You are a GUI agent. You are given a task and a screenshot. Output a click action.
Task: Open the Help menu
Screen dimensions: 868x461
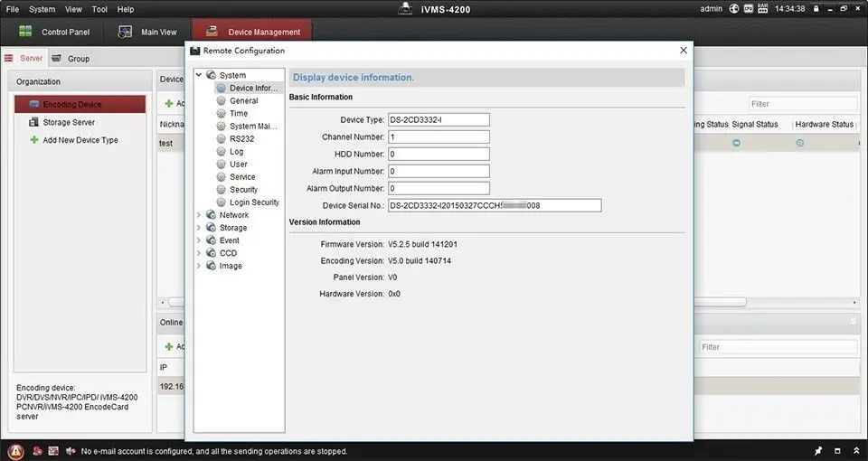(x=126, y=9)
